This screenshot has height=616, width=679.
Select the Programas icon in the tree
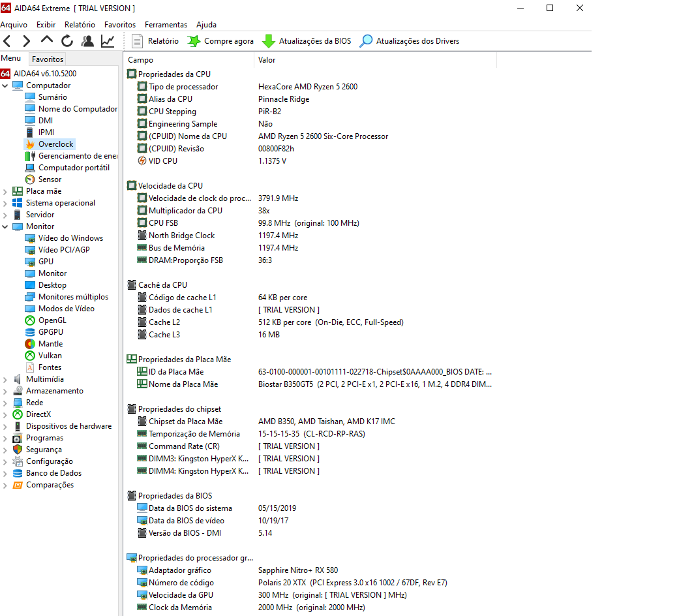coord(18,438)
